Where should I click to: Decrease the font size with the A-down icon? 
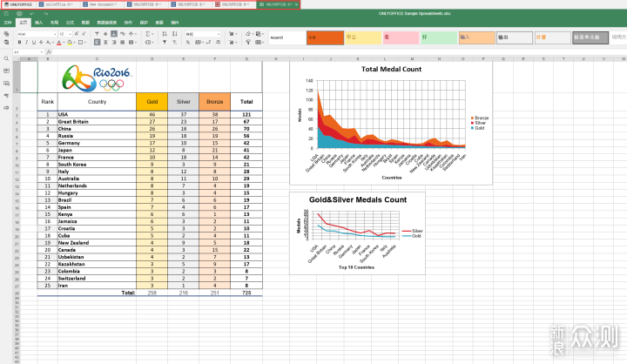[x=84, y=34]
